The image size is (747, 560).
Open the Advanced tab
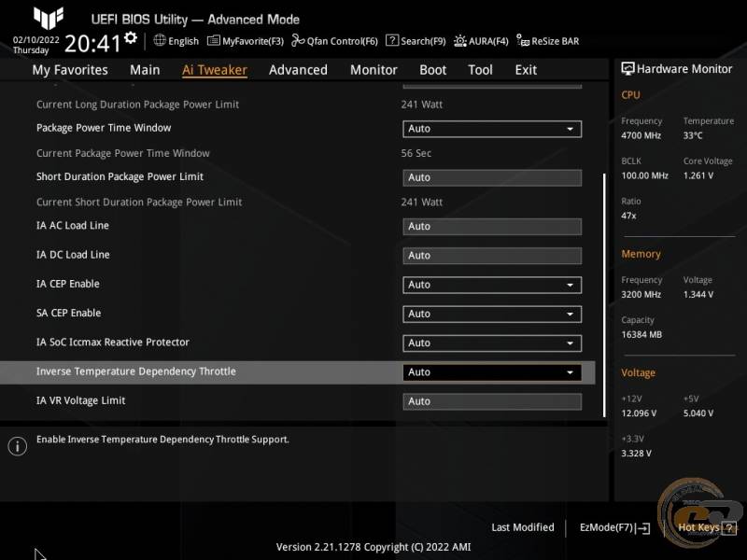click(x=298, y=70)
